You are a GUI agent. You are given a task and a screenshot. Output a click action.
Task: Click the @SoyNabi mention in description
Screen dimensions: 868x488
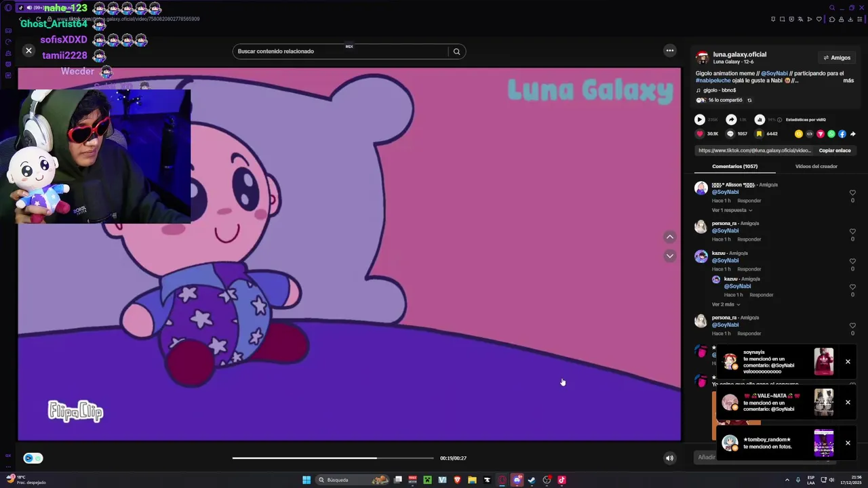[x=774, y=73]
